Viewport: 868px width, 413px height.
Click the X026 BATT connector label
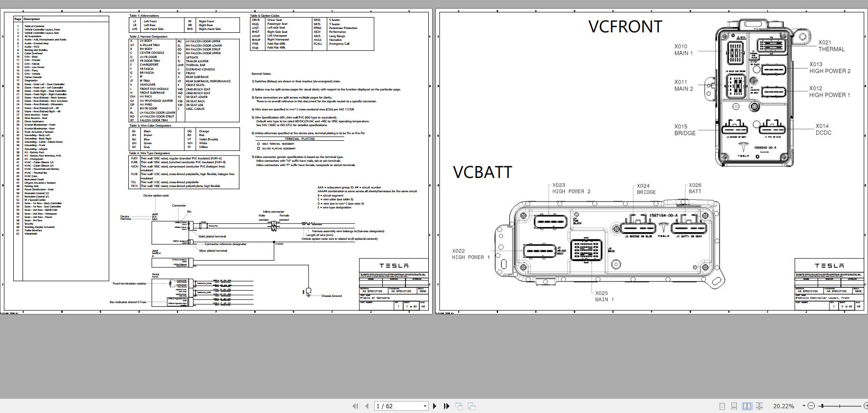695,188
